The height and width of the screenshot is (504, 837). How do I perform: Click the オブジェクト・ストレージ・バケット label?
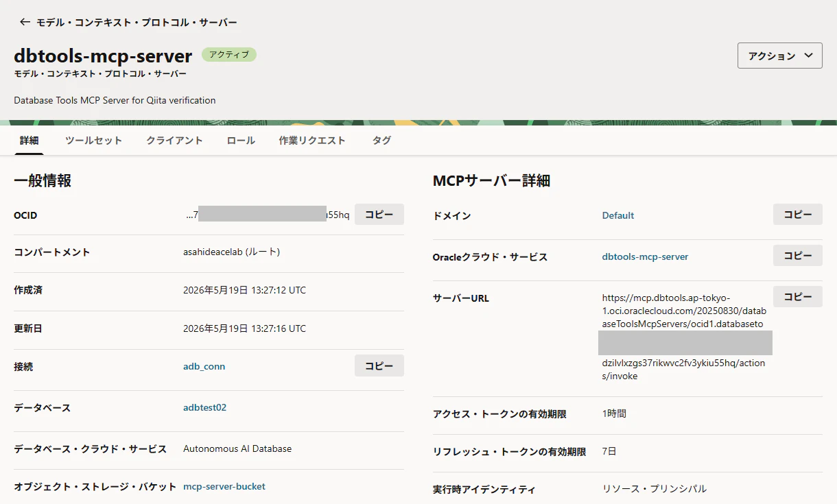click(x=95, y=487)
